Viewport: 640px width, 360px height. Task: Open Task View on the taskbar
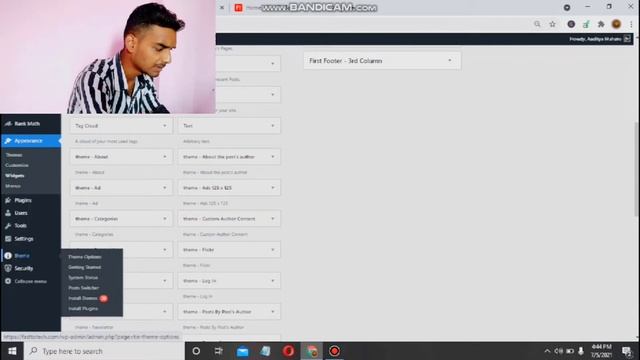click(x=219, y=351)
